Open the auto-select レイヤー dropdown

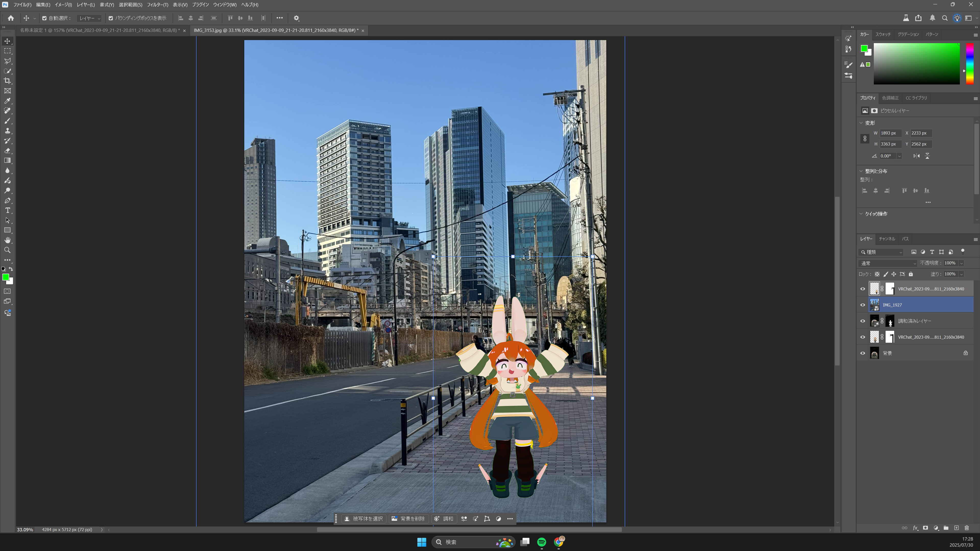pyautogui.click(x=89, y=18)
